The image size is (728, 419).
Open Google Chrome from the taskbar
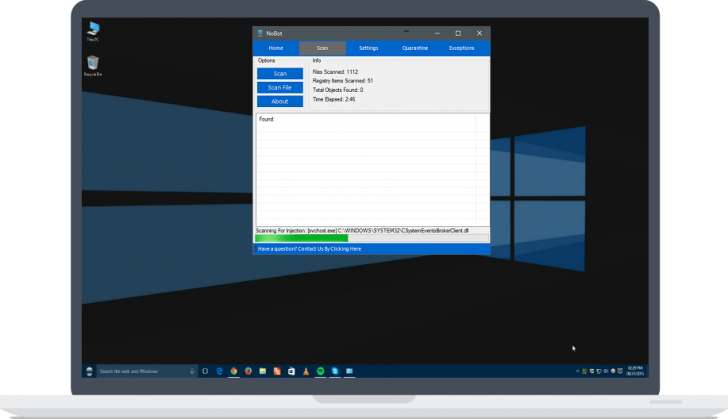pos(234,371)
